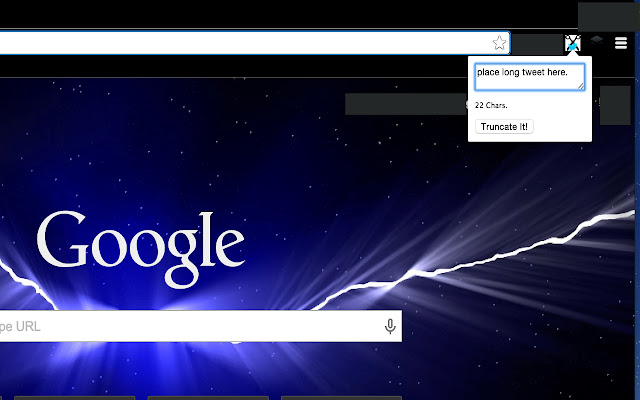Image resolution: width=640 pixels, height=400 pixels.
Task: Open the tweet truncator extension icon
Action: tap(573, 43)
